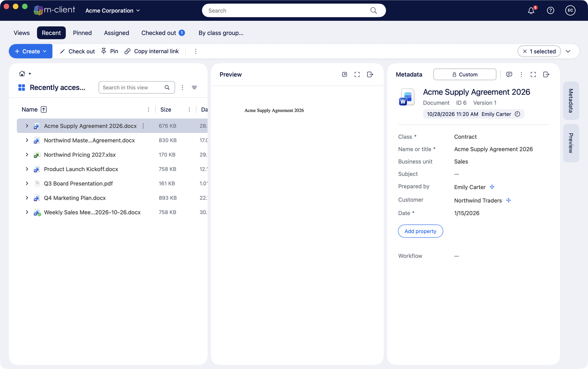The width and height of the screenshot is (588, 369).
Task: Open Northwind Traders customer link icon
Action: point(509,200)
